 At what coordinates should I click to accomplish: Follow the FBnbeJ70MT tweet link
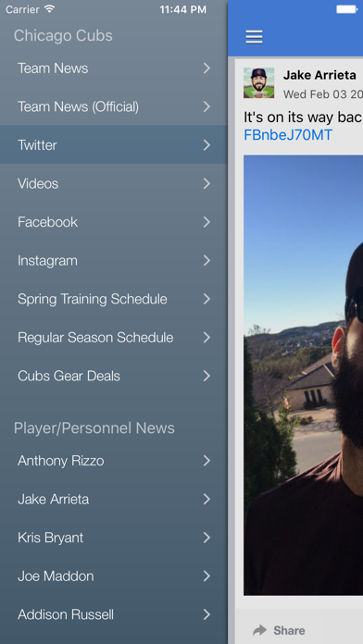coord(288,135)
